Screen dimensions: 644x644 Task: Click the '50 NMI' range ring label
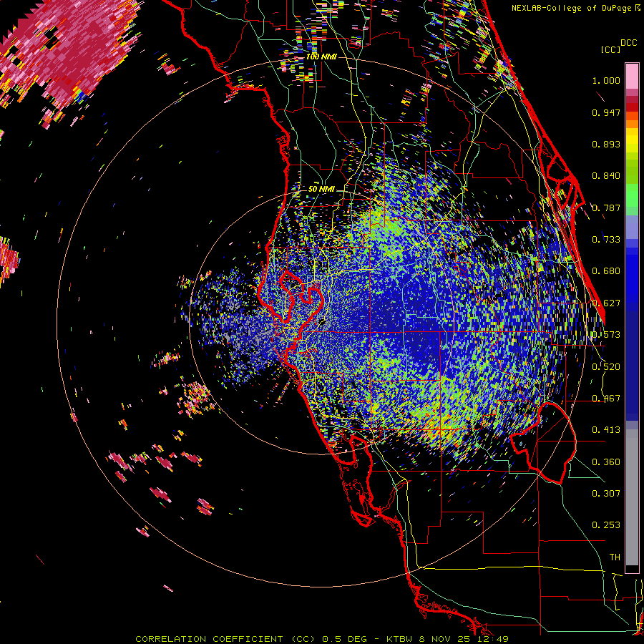(x=321, y=190)
